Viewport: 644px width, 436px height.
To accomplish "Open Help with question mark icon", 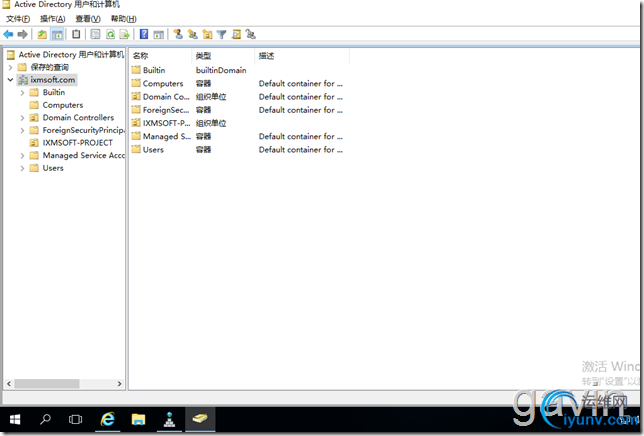I will (144, 34).
